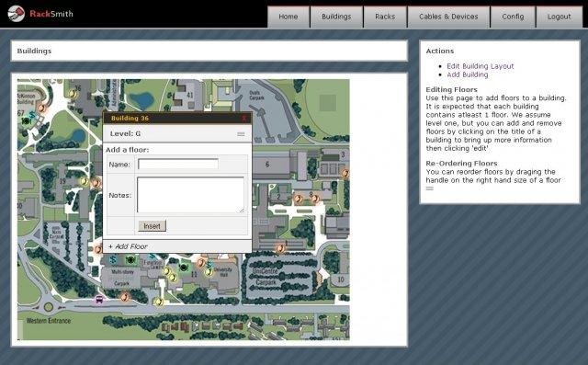
Task: Click the RackSmith logo icon
Action: point(17,14)
